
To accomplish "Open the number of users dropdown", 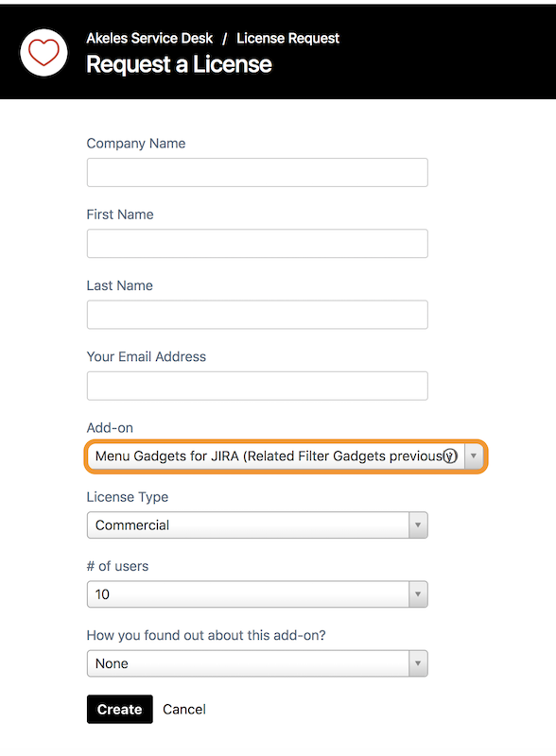I will click(x=257, y=594).
